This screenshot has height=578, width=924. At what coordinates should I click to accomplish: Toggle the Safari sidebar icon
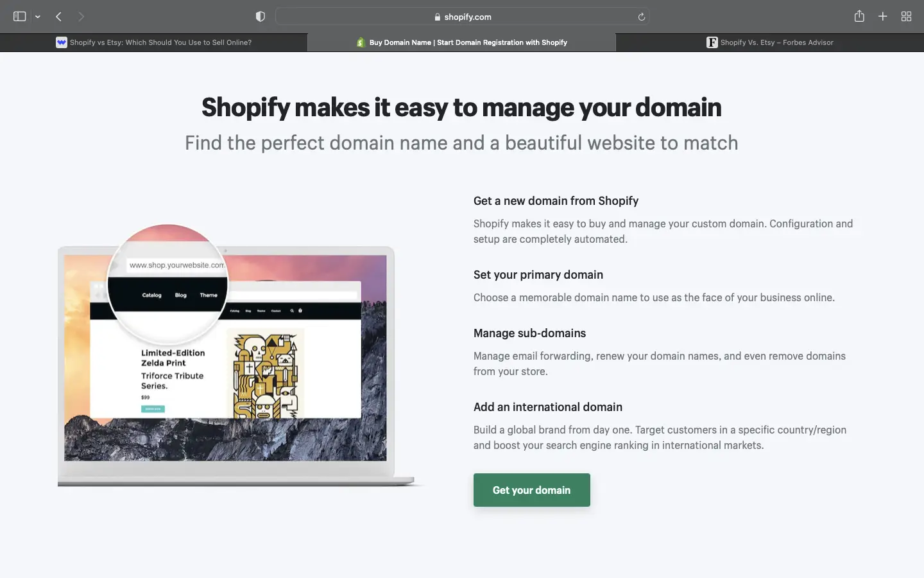pyautogui.click(x=20, y=17)
